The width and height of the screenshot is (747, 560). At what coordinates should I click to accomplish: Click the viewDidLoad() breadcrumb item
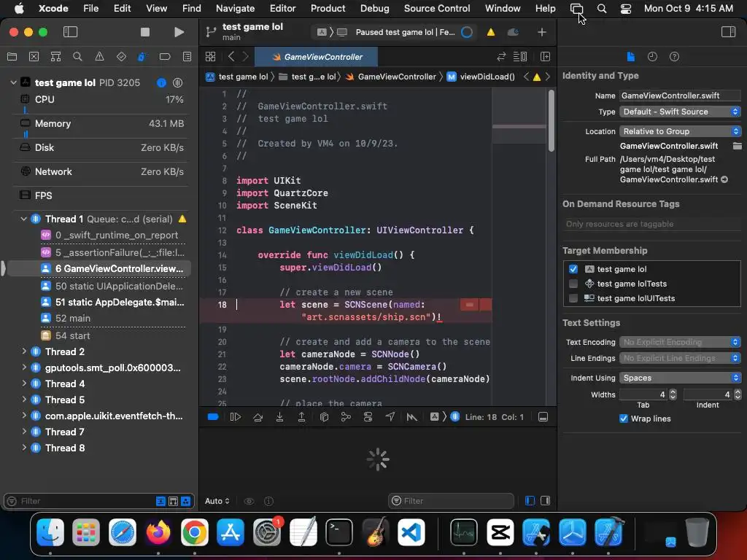point(481,77)
